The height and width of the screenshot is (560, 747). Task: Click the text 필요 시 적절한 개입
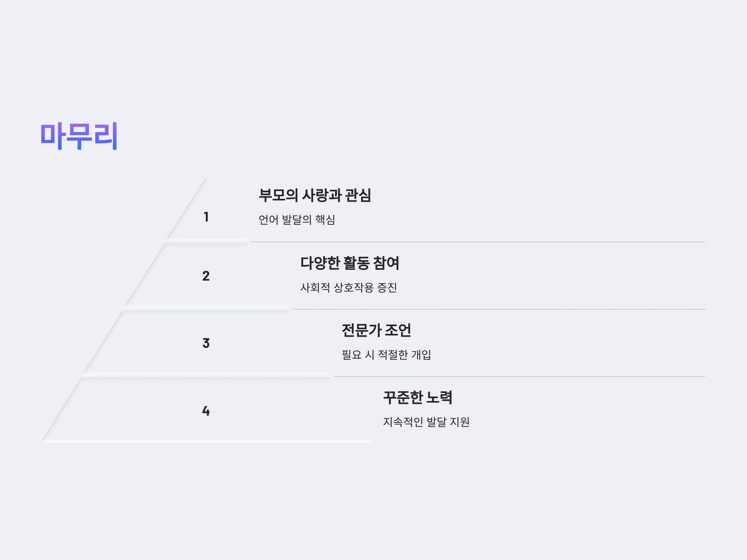click(386, 355)
